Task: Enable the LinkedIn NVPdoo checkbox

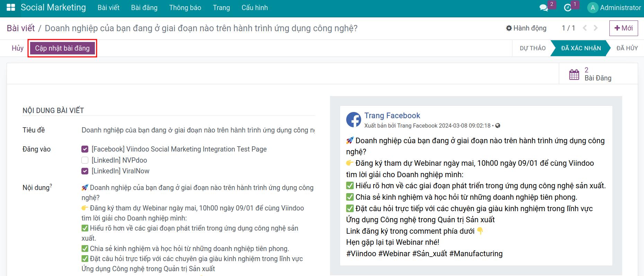Action: [85, 160]
